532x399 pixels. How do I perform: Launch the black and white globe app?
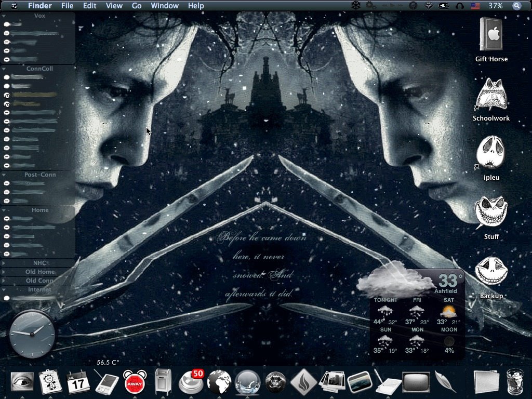coord(219,382)
